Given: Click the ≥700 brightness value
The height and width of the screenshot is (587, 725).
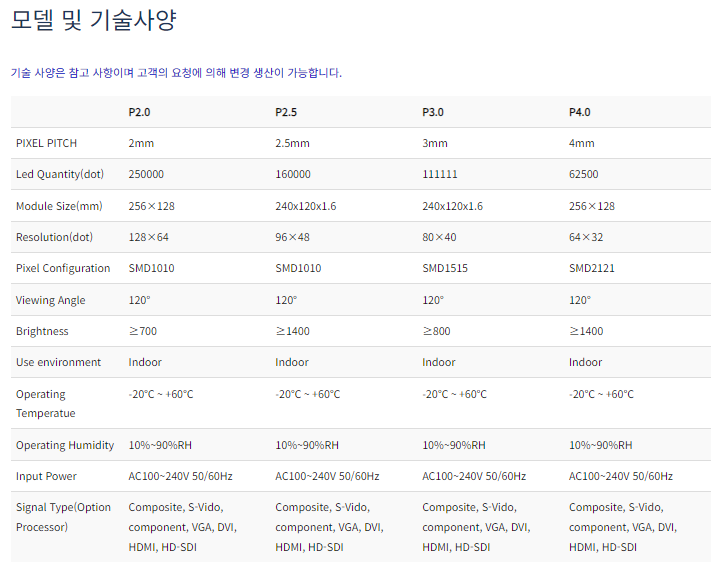Looking at the screenshot, I should click(143, 331).
